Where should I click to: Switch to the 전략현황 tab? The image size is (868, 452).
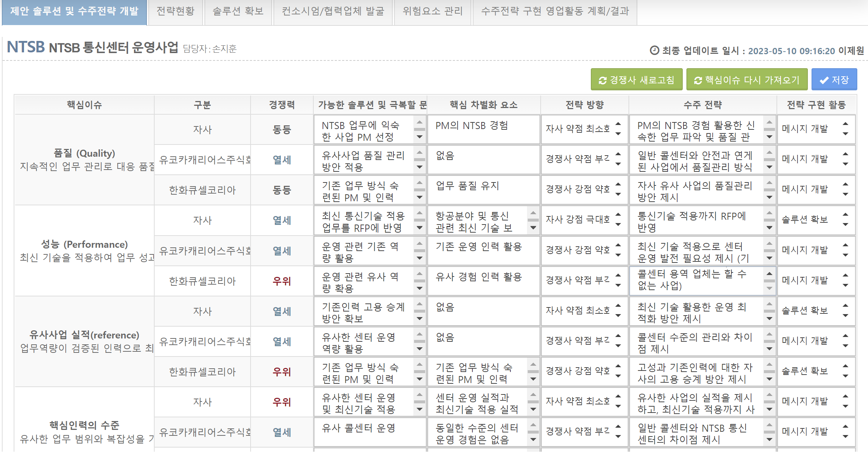175,12
